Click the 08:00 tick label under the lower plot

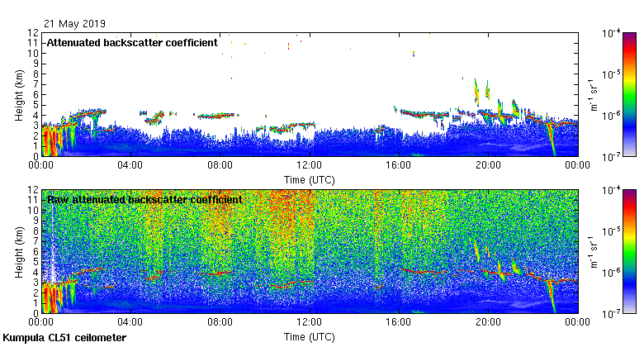[220, 322]
